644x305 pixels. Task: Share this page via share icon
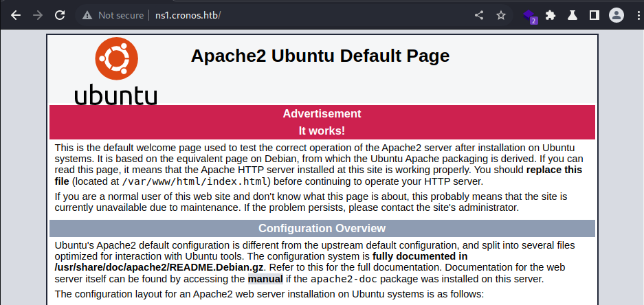479,16
